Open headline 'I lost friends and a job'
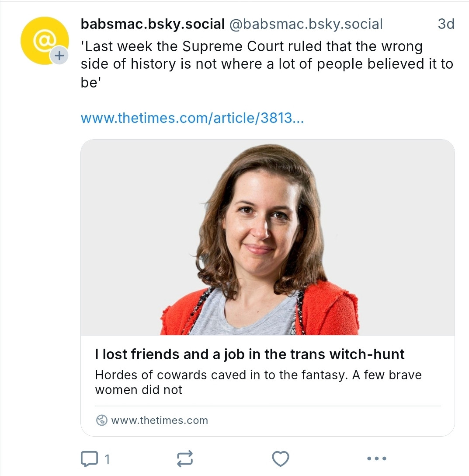The image size is (469, 476). pyautogui.click(x=250, y=354)
